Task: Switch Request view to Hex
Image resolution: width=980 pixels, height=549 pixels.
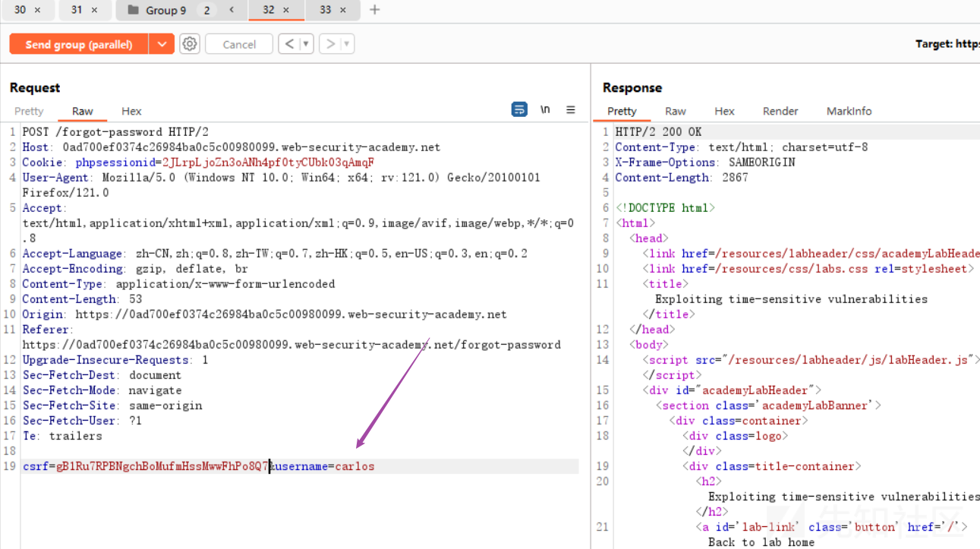Action: (131, 111)
